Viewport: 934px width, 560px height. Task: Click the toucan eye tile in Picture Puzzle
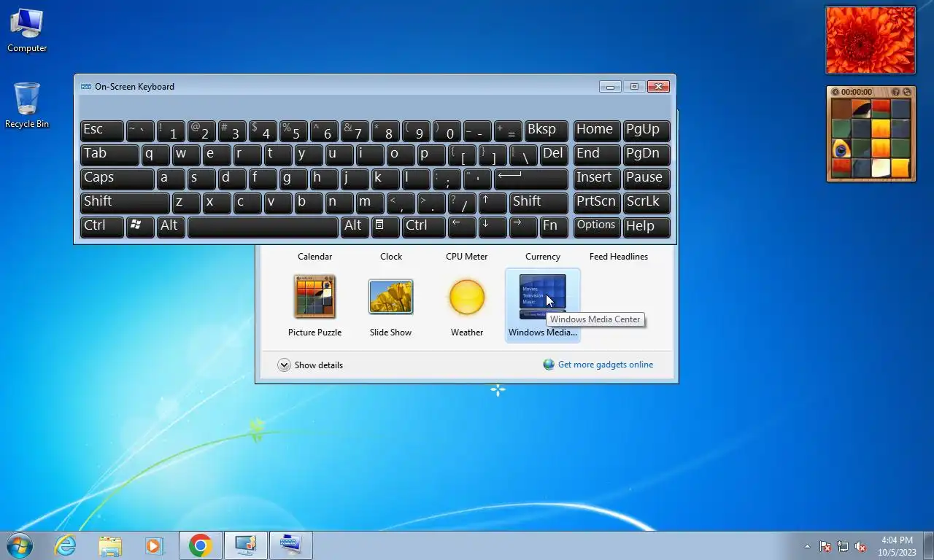(841, 149)
